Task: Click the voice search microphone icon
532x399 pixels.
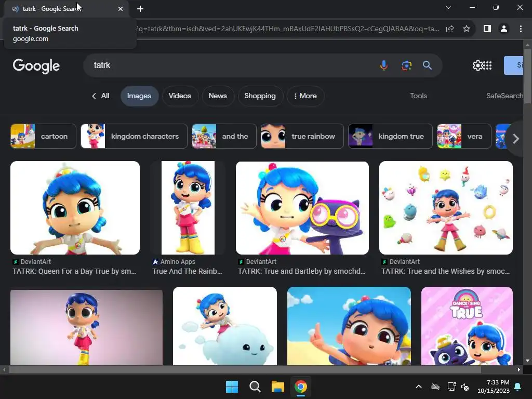Action: (384, 65)
